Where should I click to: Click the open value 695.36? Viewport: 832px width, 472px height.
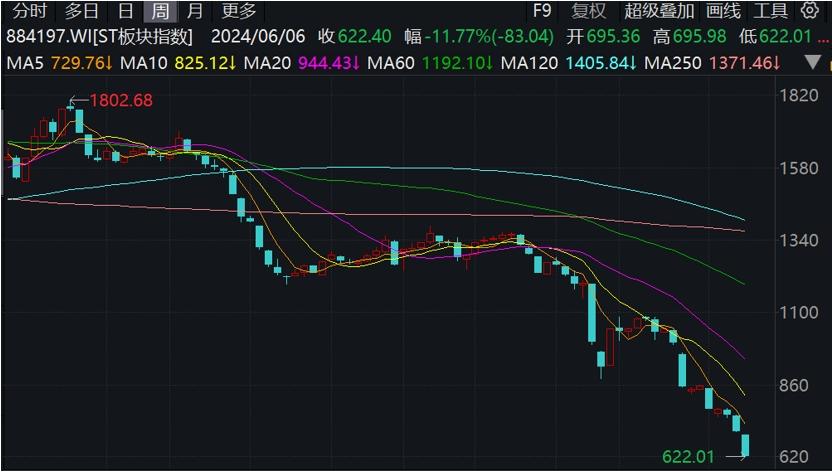(x=613, y=37)
